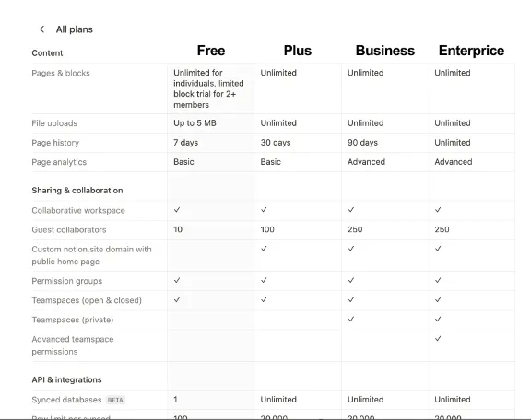Click the back arrow beside All plans

tap(42, 29)
